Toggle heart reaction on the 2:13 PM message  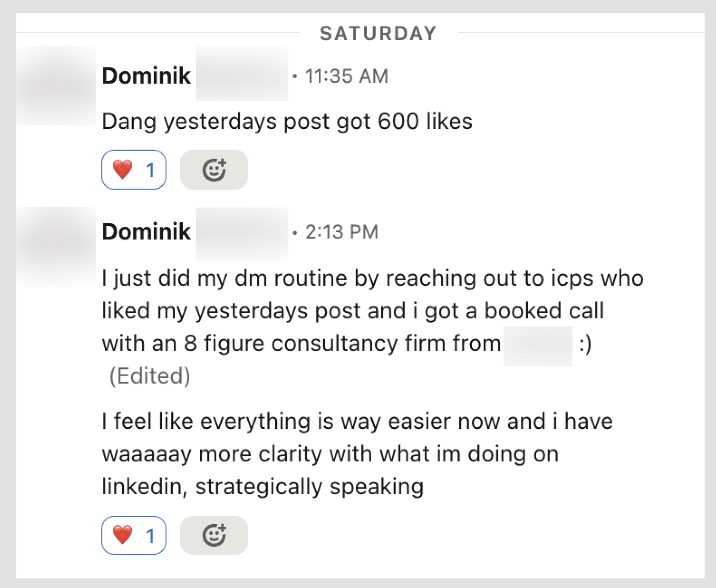click(x=134, y=535)
